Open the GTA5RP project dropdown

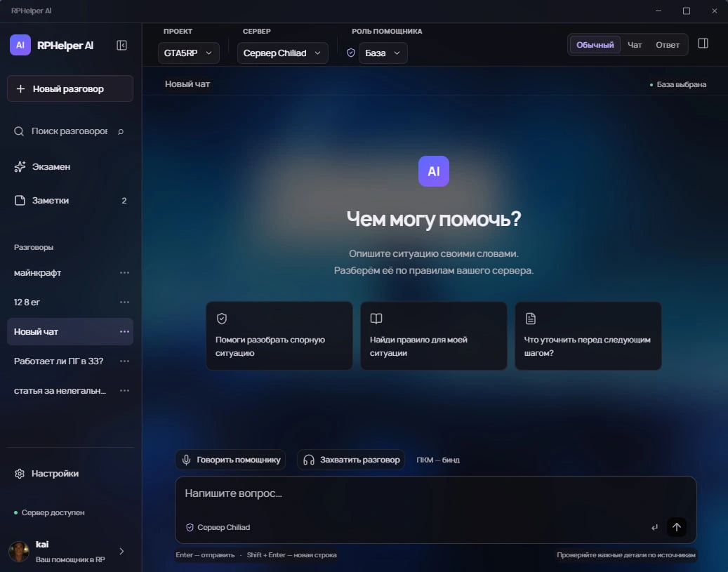coord(189,53)
